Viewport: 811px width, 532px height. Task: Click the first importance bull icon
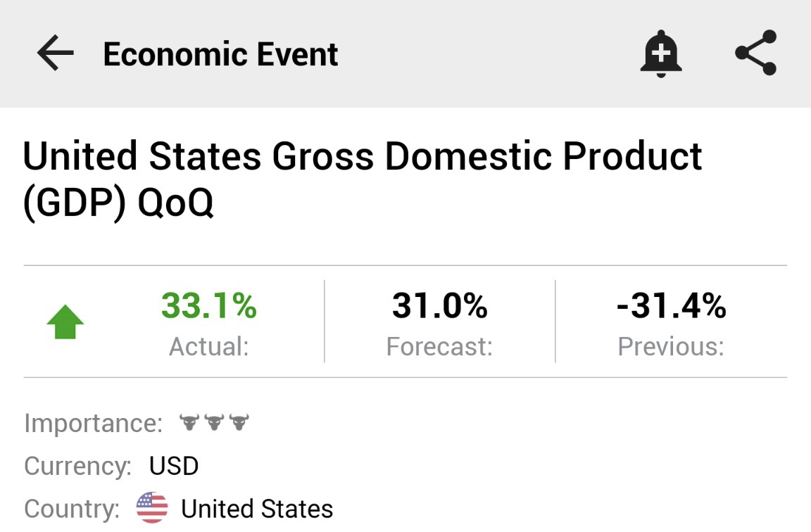point(189,422)
